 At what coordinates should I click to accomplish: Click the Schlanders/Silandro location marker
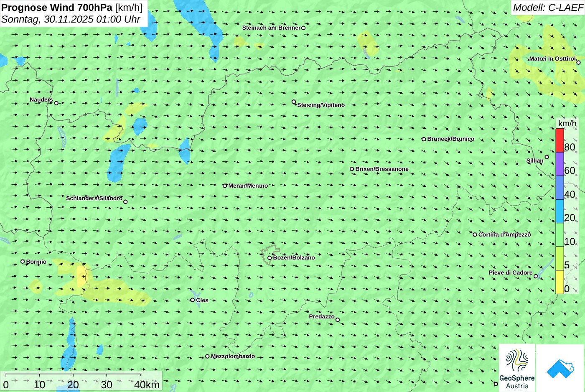coord(125,202)
